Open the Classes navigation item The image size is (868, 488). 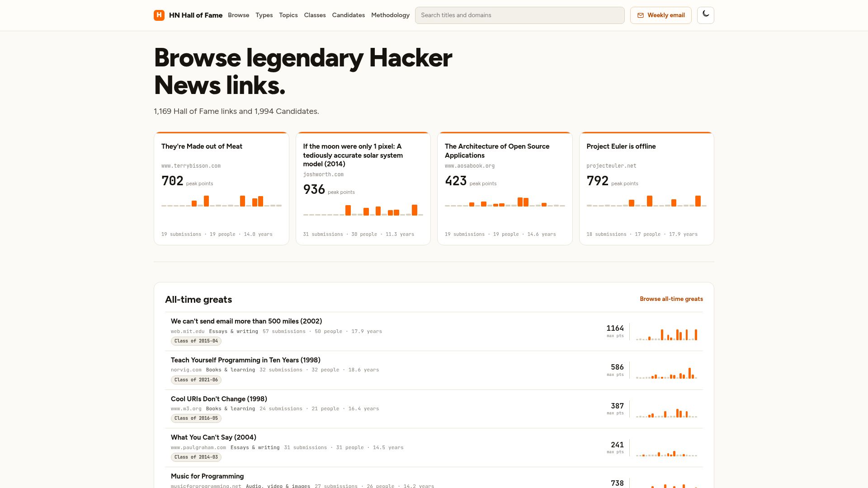[x=315, y=15]
